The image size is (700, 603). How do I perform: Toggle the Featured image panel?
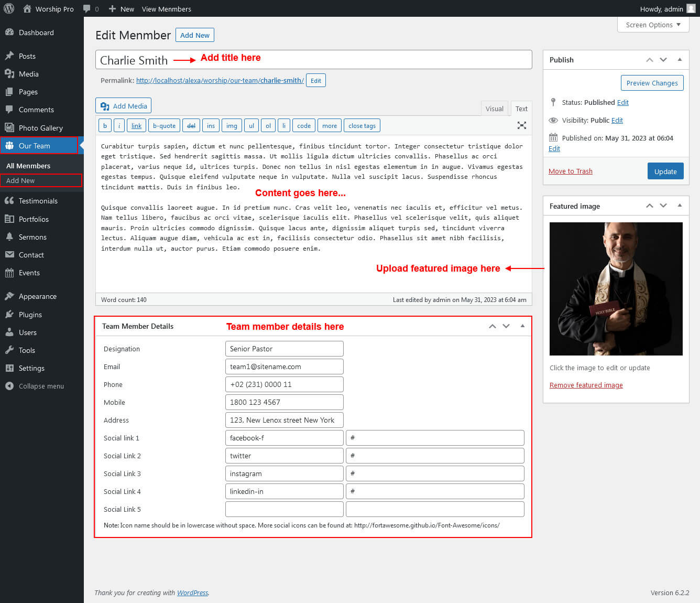tap(680, 206)
